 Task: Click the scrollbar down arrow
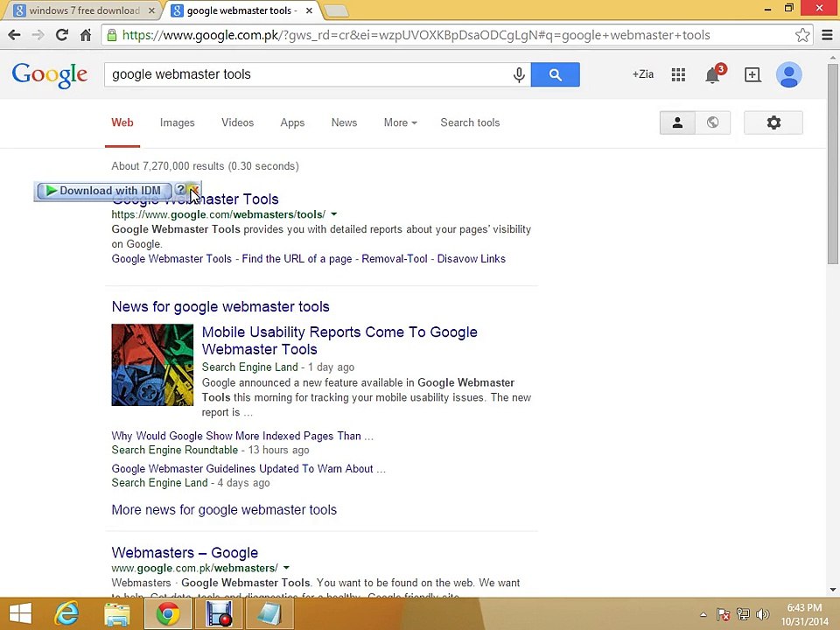point(832,590)
